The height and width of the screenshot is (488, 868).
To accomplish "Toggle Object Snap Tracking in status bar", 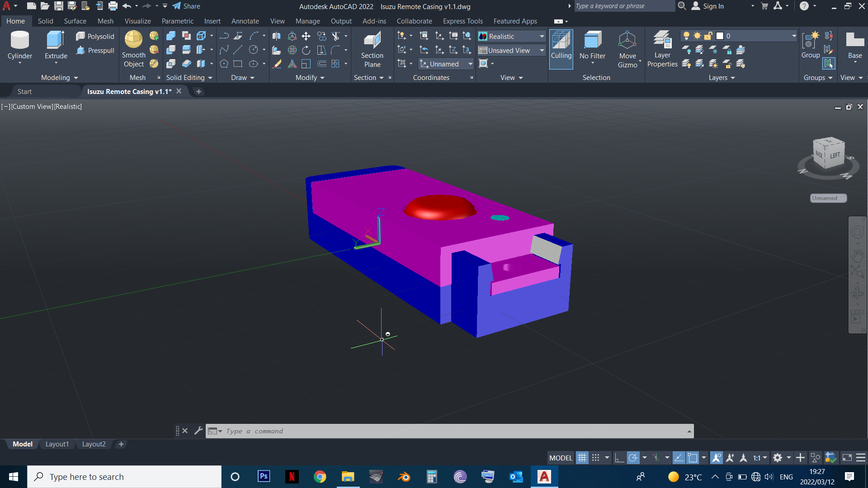I will click(x=679, y=458).
